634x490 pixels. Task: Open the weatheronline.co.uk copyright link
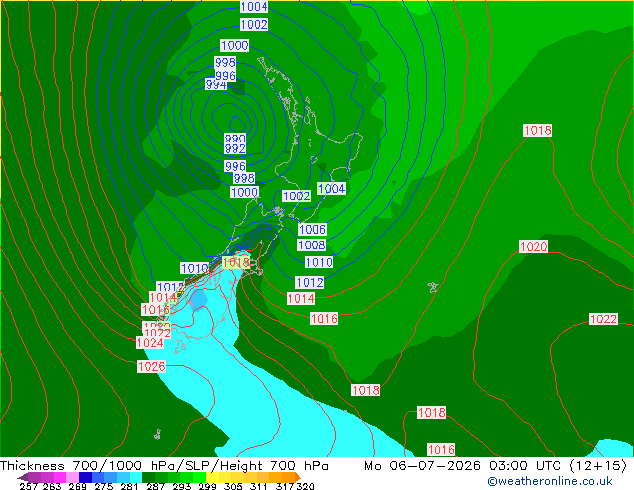[549, 481]
